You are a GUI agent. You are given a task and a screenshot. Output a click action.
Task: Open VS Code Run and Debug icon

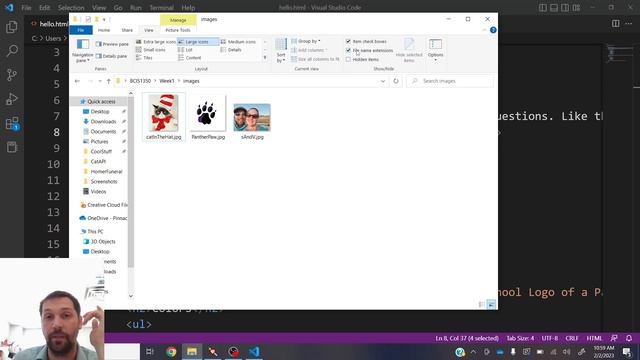coord(12,99)
